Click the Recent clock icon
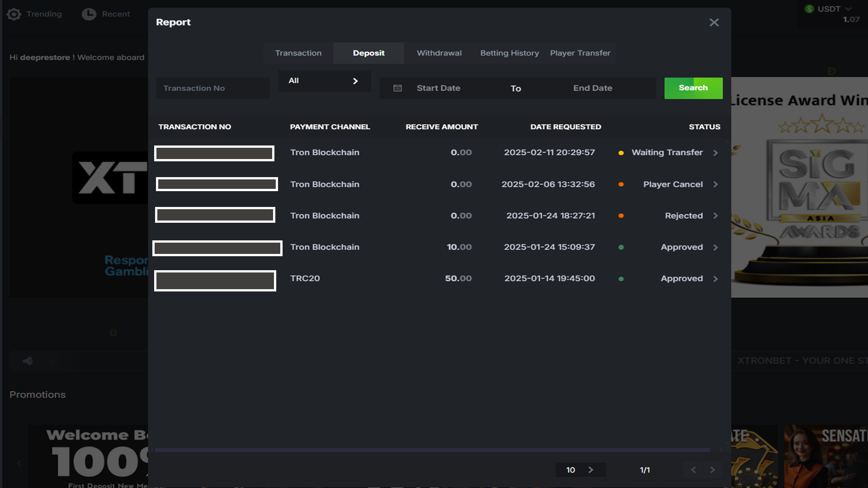Screen dimensions: 868x488 [x=89, y=14]
